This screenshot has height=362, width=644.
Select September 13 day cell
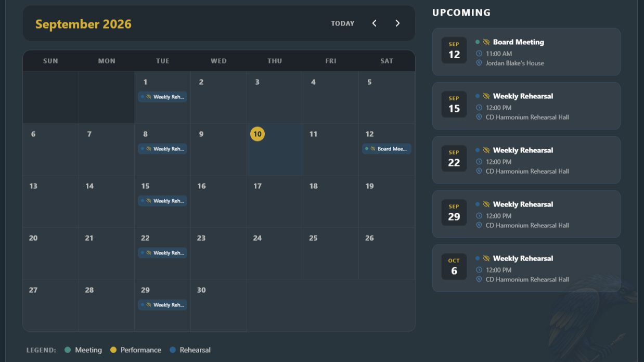tap(50, 201)
